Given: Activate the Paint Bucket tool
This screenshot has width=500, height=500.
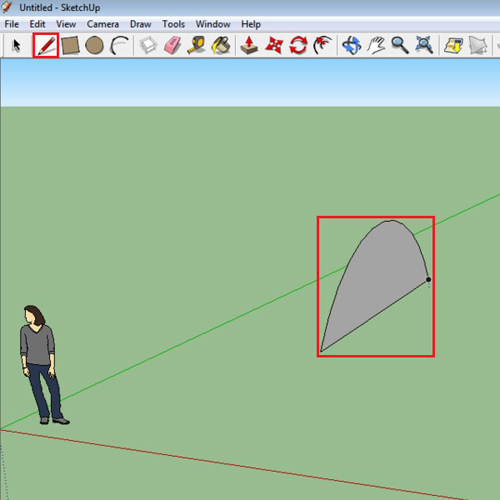Looking at the screenshot, I should [221, 45].
